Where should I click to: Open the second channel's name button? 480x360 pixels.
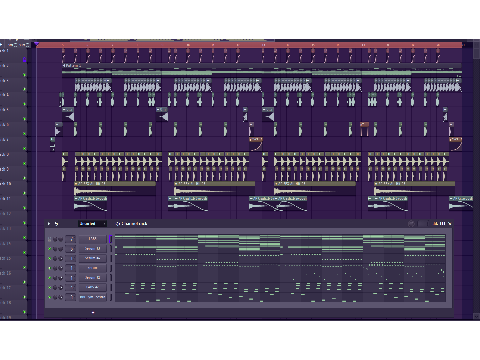point(93,249)
